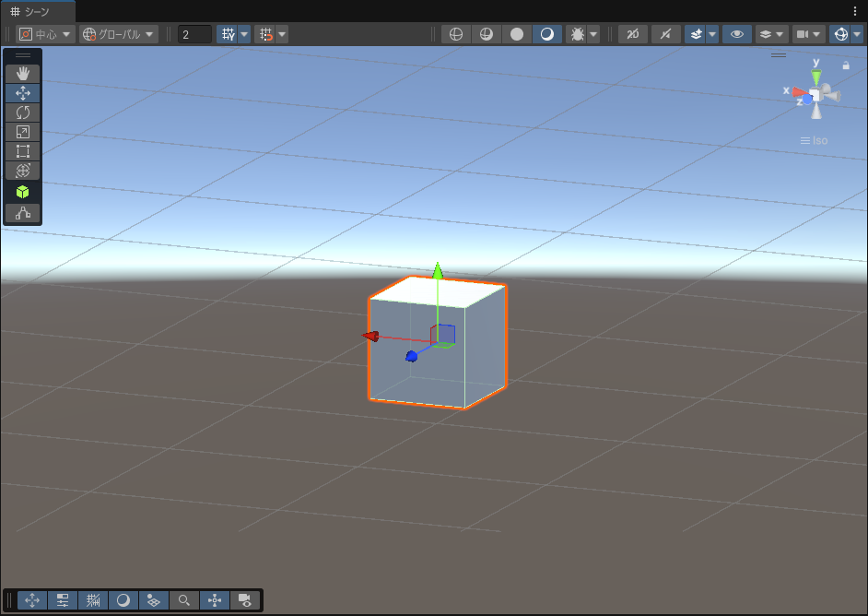Toggle the 2D view mode
This screenshot has width=868, height=616.
(633, 34)
